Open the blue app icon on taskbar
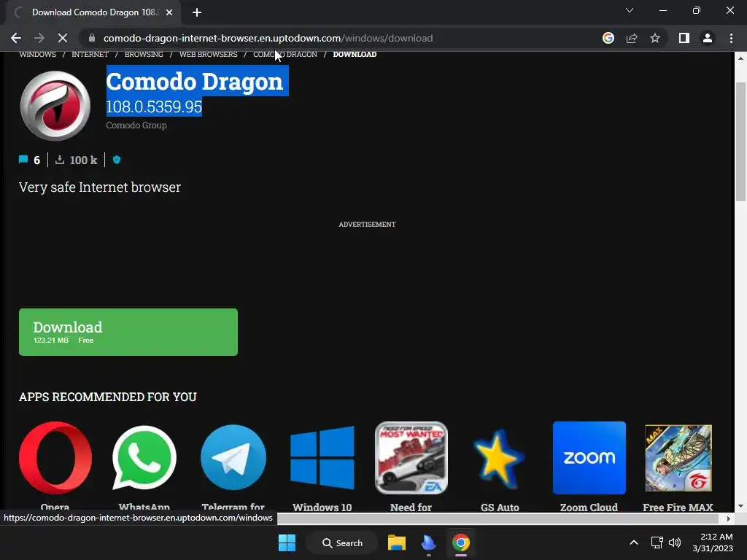Viewport: 747px width, 560px height. pyautogui.click(x=428, y=542)
